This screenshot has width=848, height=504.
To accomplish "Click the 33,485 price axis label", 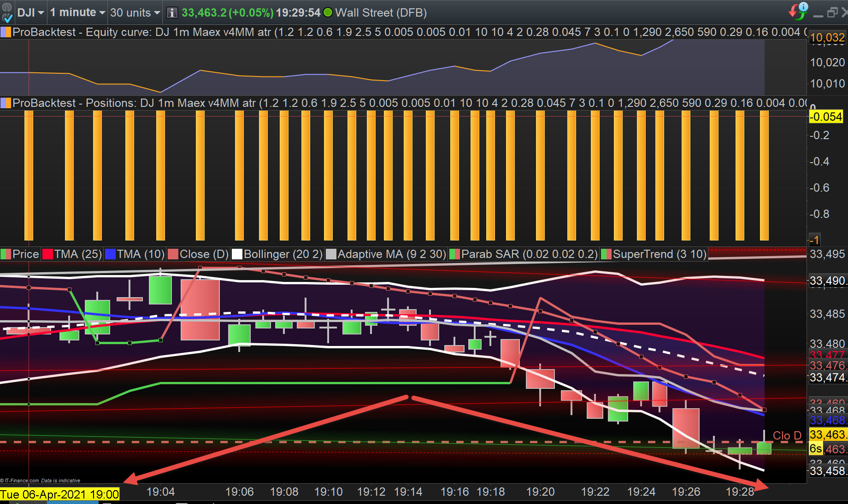I will click(x=827, y=314).
